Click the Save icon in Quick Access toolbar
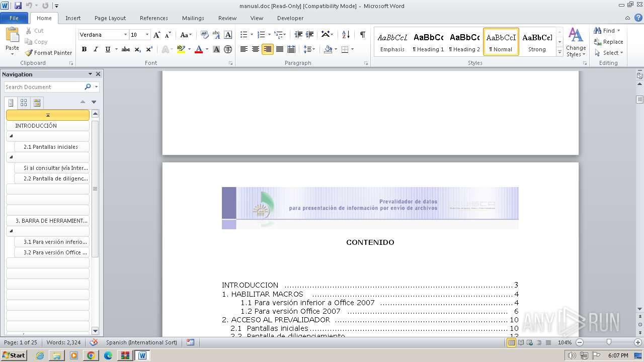Viewport: 644px width, 362px height. coord(18,6)
